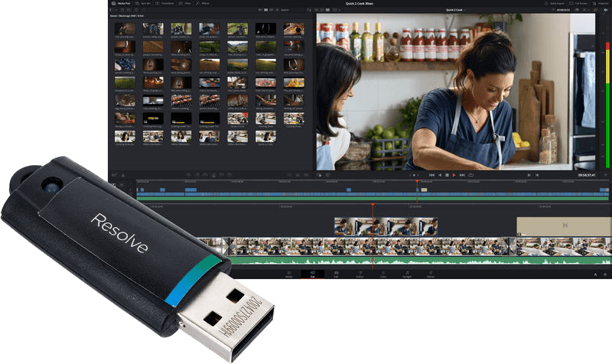
Task: Toggle loop playback
Action: 470,175
